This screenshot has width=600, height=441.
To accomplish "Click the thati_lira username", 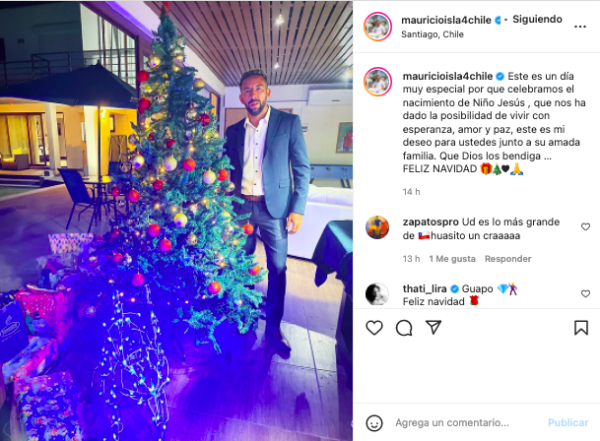I will point(425,289).
